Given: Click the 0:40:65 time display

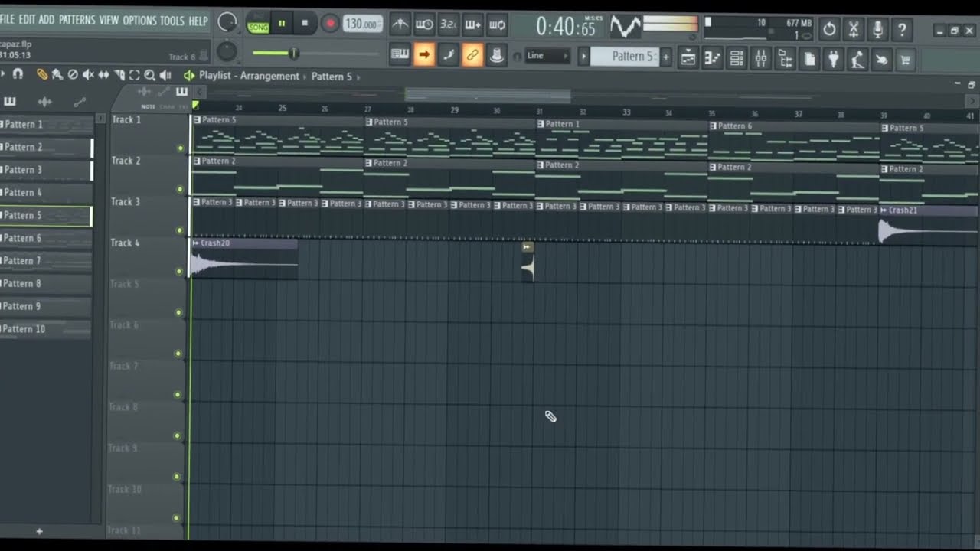Looking at the screenshot, I should [x=566, y=28].
